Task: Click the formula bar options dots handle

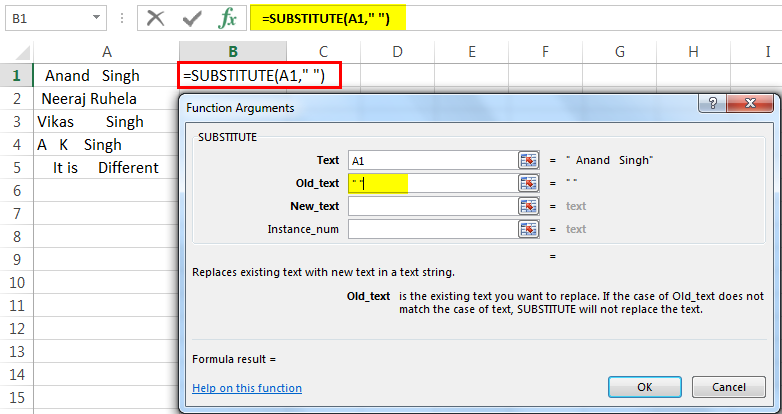Action: click(122, 18)
